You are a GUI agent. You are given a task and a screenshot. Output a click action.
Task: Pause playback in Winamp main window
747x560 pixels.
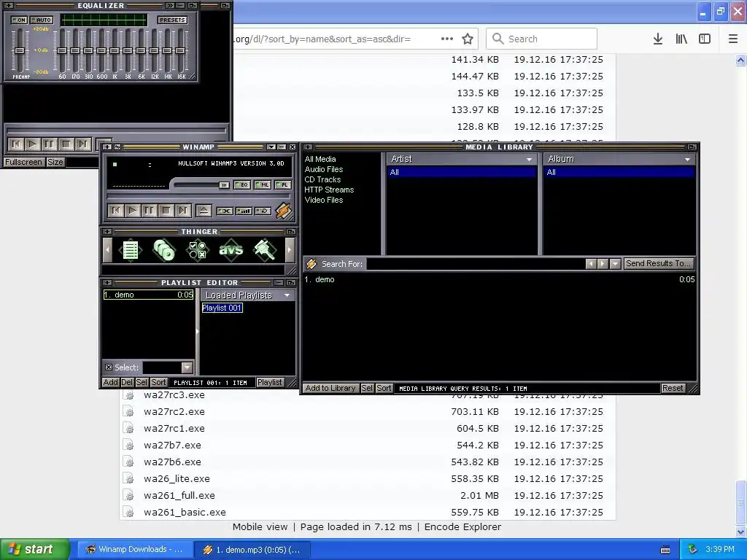pyautogui.click(x=149, y=211)
